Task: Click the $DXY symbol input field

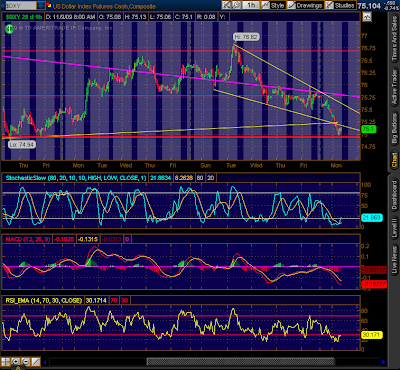Action: (x=21, y=6)
